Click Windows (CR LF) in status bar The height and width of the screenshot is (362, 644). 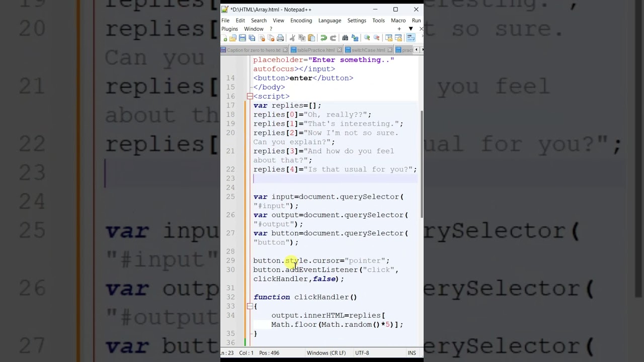click(326, 353)
